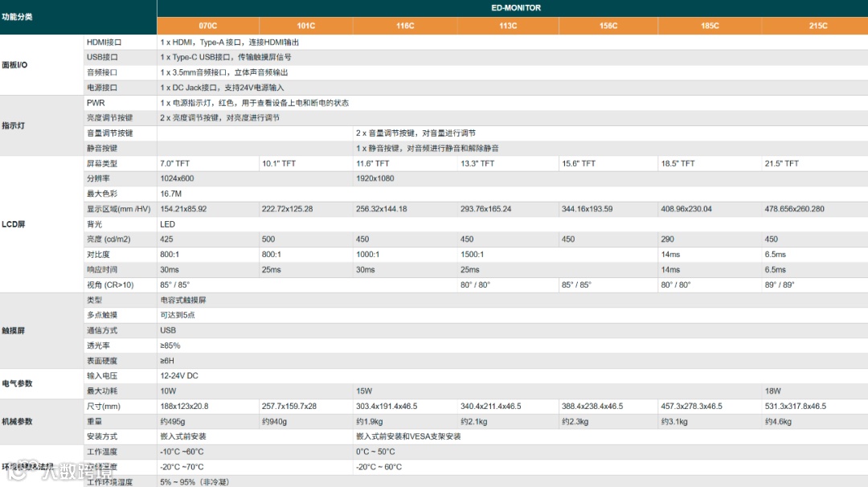Select the 0°C ~ 50°C temperature value
868x487 pixels.
376,452
